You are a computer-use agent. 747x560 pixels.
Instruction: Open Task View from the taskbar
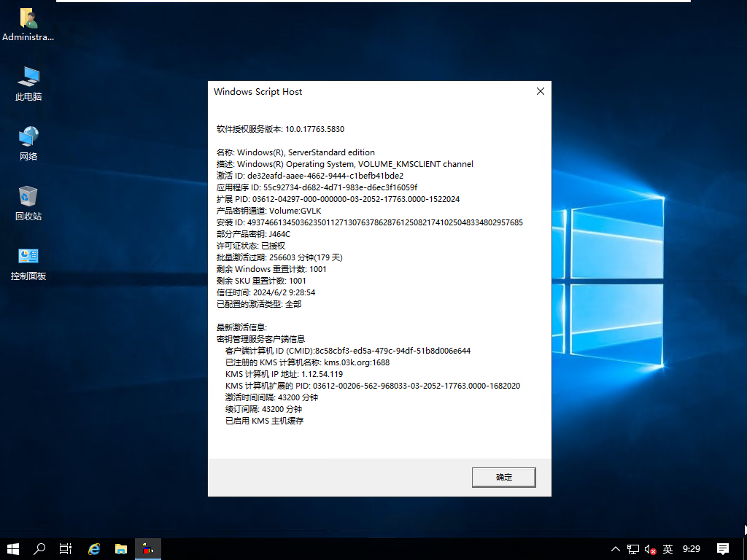65,549
